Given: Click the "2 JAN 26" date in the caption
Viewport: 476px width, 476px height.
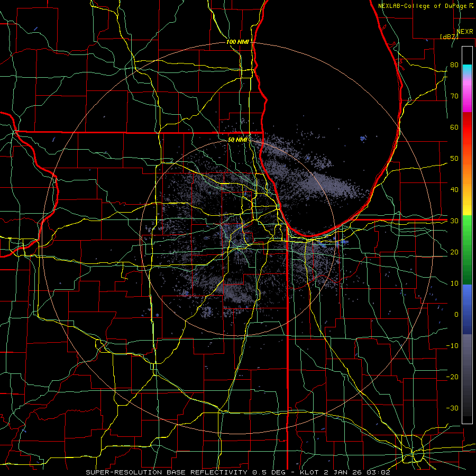Looking at the screenshot, I should pos(342,472).
